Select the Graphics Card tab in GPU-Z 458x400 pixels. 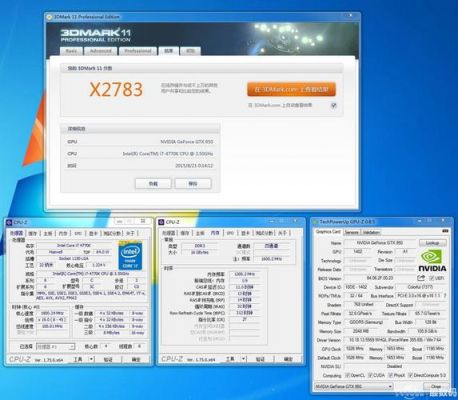328,232
